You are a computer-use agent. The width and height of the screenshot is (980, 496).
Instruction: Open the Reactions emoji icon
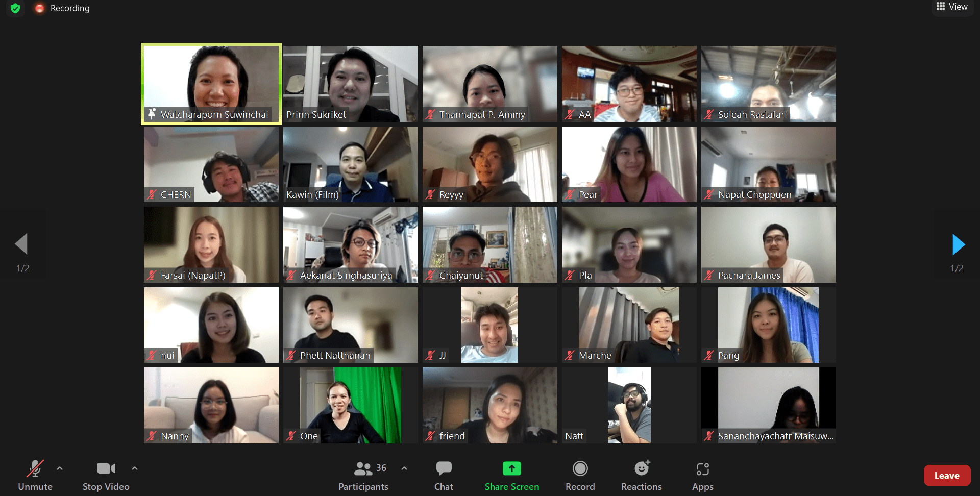pos(642,468)
